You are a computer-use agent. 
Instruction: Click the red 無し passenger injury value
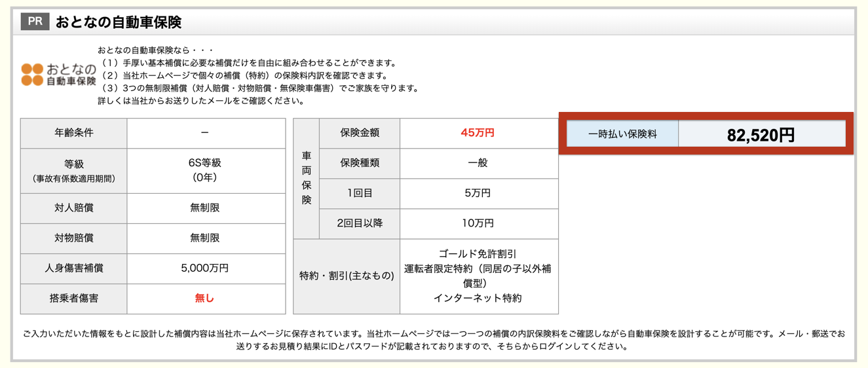[x=205, y=299]
